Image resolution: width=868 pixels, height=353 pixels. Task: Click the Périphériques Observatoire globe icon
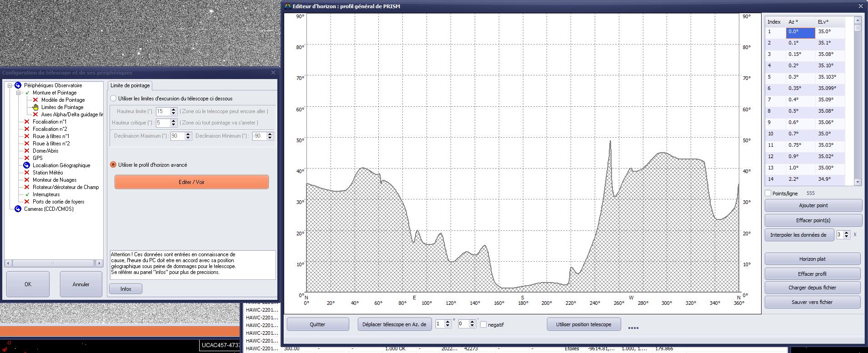(18, 85)
